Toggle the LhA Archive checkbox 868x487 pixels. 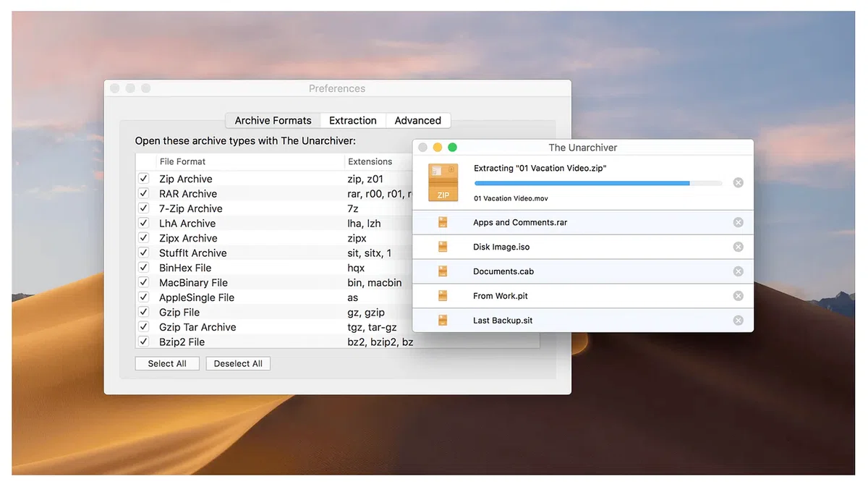[143, 224]
